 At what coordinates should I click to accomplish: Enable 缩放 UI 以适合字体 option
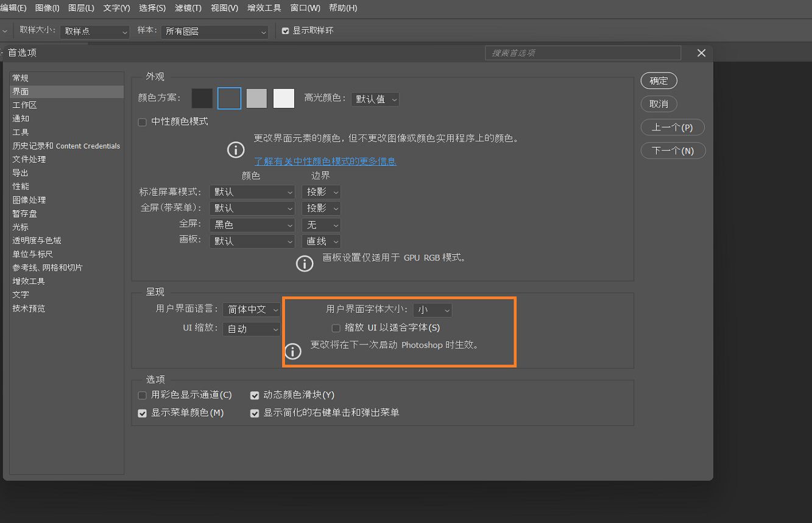336,328
